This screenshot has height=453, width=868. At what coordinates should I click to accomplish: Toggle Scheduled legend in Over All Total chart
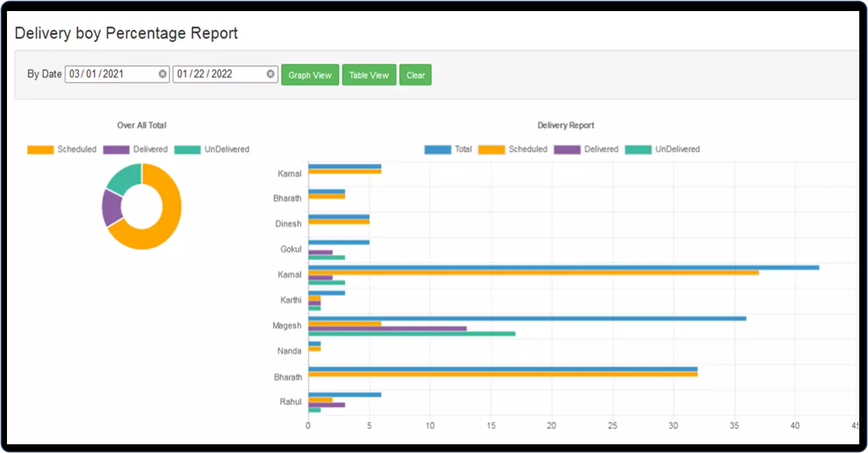(62, 149)
